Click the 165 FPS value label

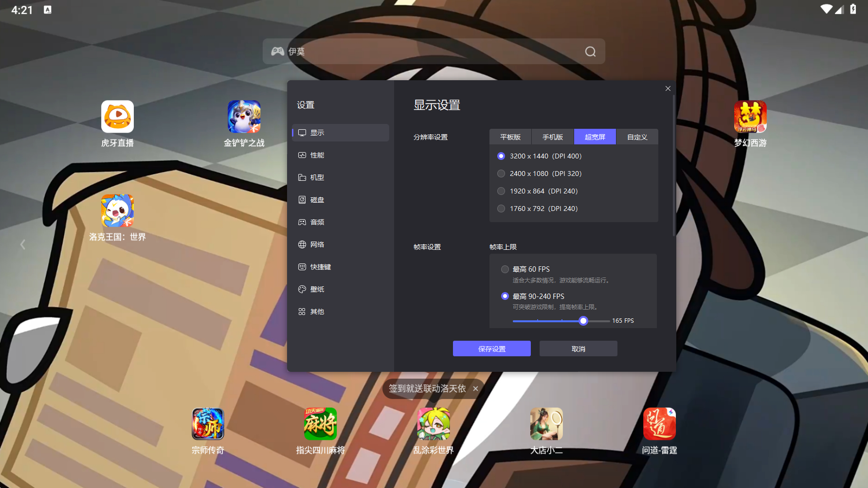tap(623, 321)
